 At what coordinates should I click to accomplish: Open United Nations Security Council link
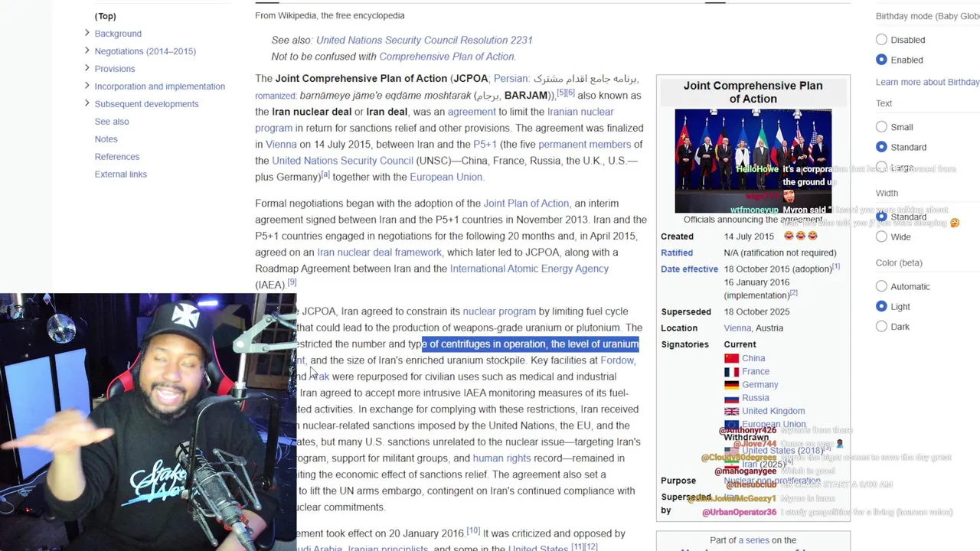click(x=342, y=161)
